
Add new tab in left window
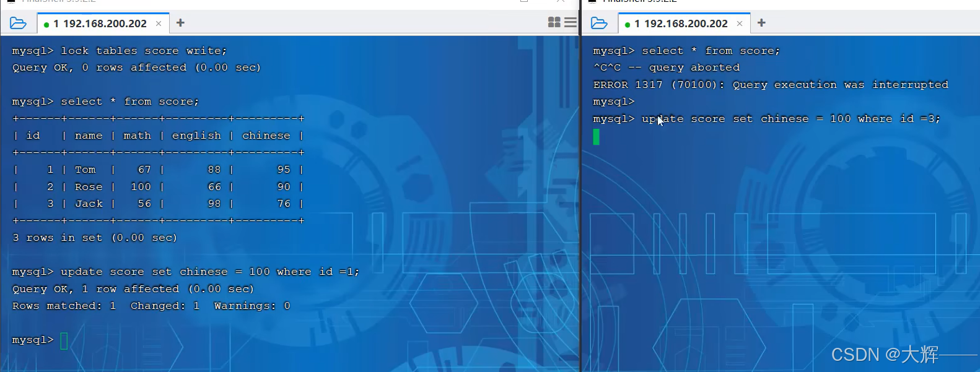coord(180,23)
